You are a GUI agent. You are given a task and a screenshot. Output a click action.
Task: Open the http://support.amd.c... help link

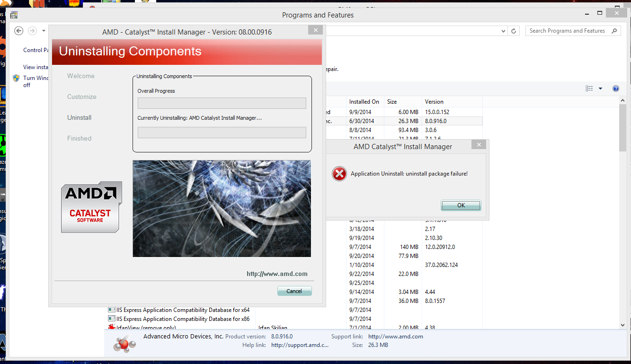click(x=300, y=345)
